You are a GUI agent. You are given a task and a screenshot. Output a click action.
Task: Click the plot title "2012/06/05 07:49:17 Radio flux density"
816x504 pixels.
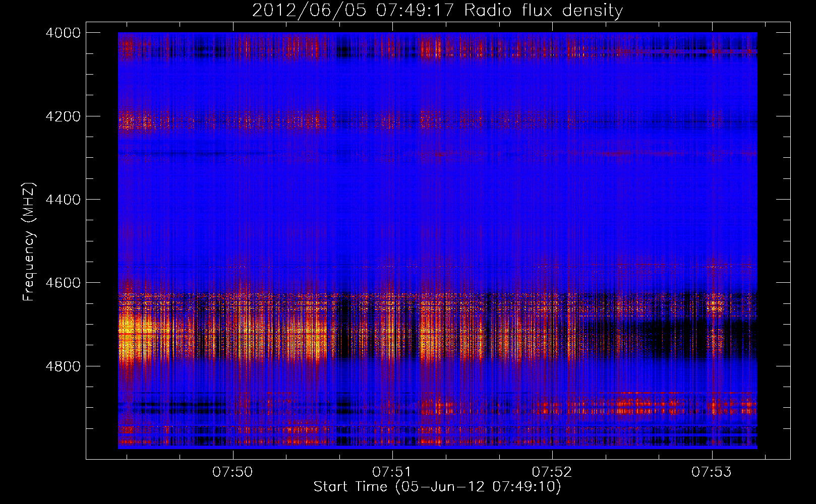(x=437, y=11)
